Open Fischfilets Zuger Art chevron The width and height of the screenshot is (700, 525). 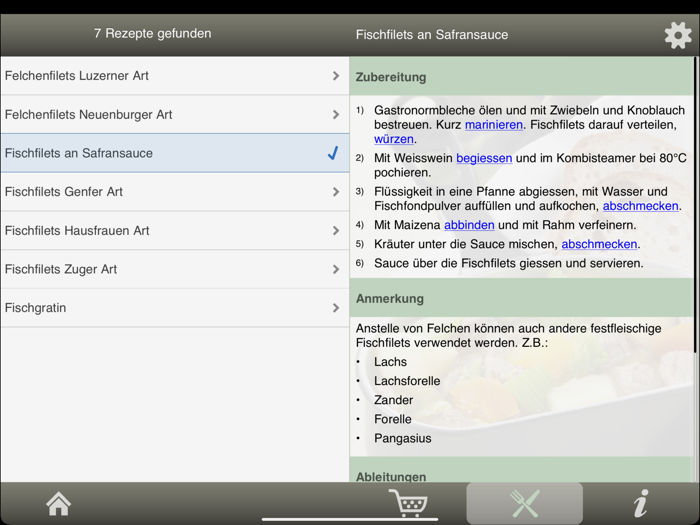point(336,269)
